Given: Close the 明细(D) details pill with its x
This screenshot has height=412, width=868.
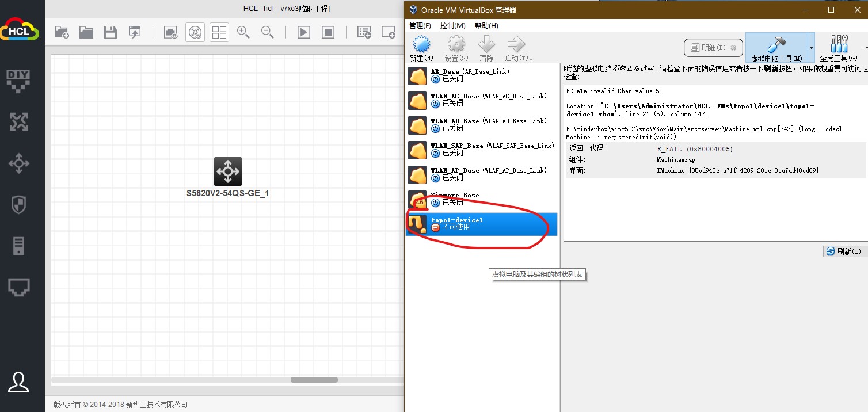Looking at the screenshot, I should (733, 48).
